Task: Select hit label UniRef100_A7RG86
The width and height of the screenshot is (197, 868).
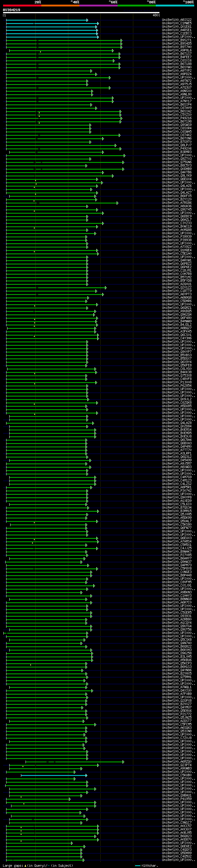Action: pyautogui.click(x=177, y=203)
